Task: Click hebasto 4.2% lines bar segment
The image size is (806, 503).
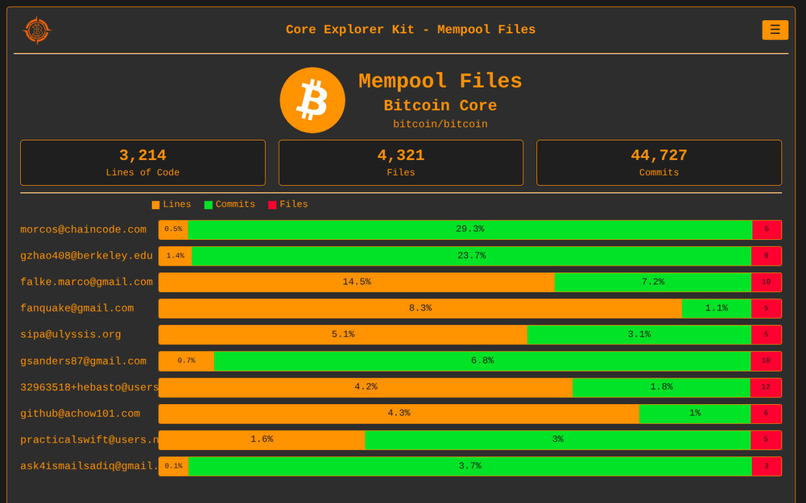Action: tap(365, 387)
